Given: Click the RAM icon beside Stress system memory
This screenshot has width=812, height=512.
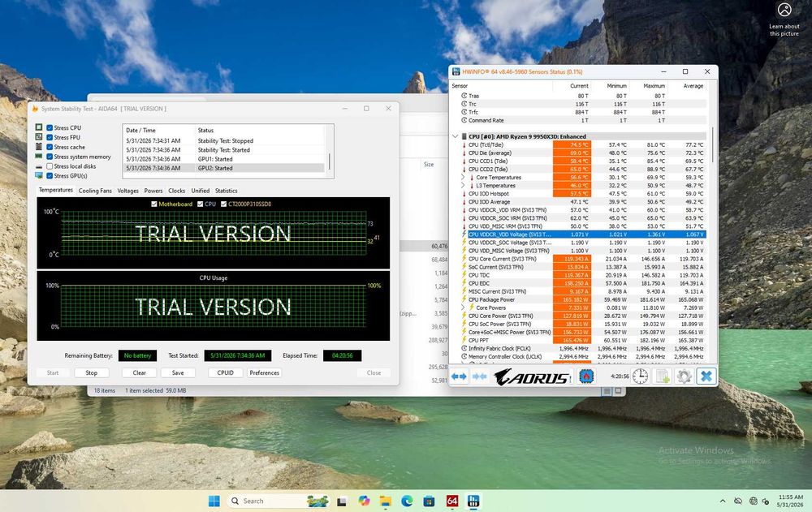Looking at the screenshot, I should pos(39,157).
